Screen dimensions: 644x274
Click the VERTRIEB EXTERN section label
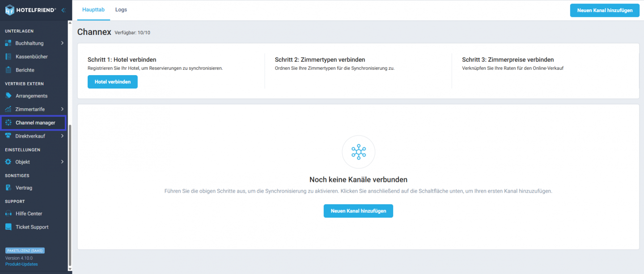[24, 84]
